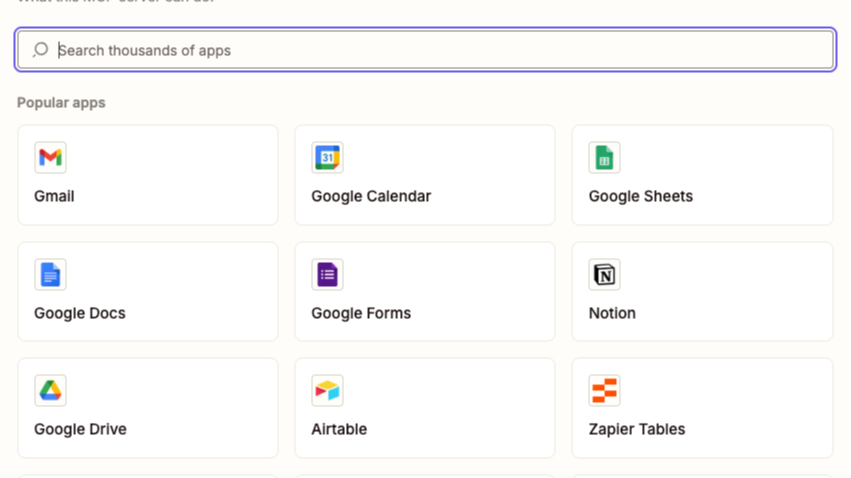This screenshot has width=851, height=478.
Task: Click the search magnifier icon
Action: [x=41, y=50]
